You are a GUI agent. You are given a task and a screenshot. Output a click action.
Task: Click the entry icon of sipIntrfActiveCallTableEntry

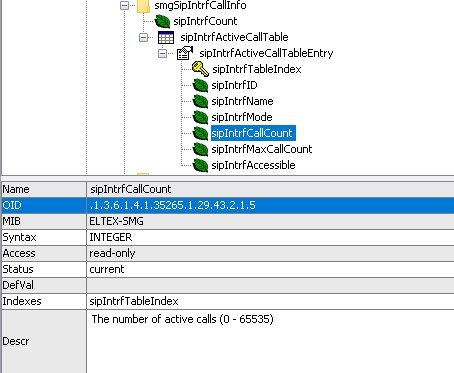(185, 53)
